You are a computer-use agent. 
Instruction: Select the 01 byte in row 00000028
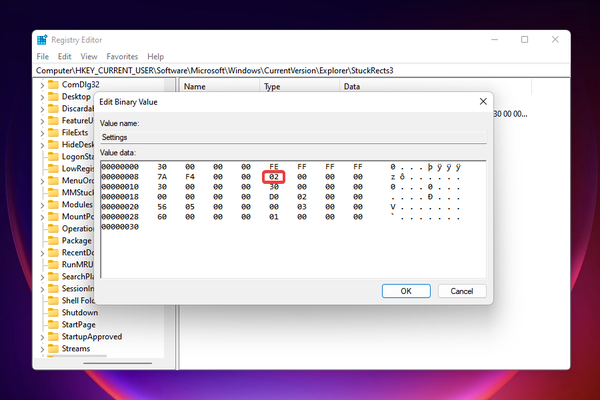[x=274, y=217]
